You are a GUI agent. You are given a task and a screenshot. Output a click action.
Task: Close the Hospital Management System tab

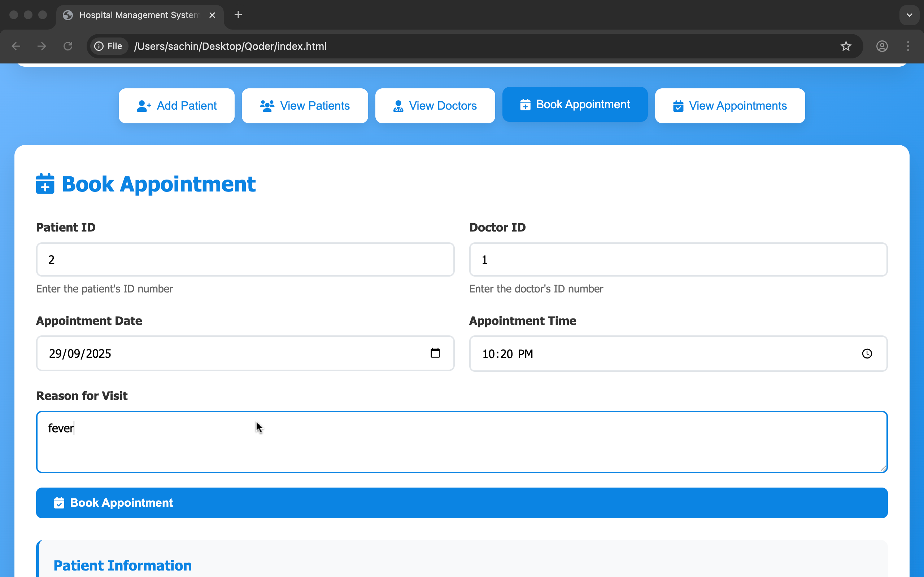(212, 15)
